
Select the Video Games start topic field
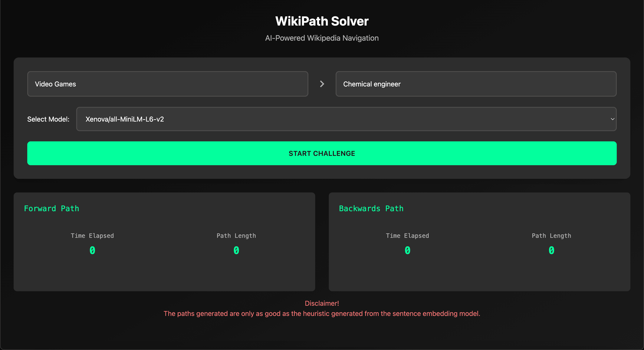pos(168,84)
